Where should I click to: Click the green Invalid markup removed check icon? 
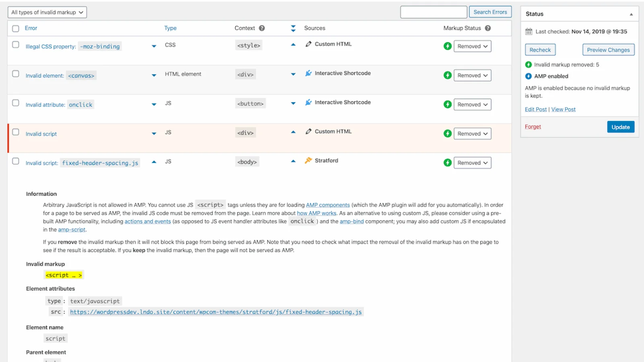pyautogui.click(x=528, y=64)
